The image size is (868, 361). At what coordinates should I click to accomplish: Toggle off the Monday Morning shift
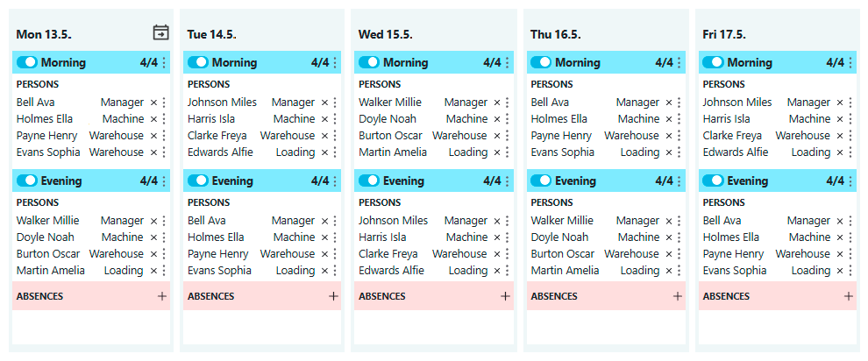[27, 62]
